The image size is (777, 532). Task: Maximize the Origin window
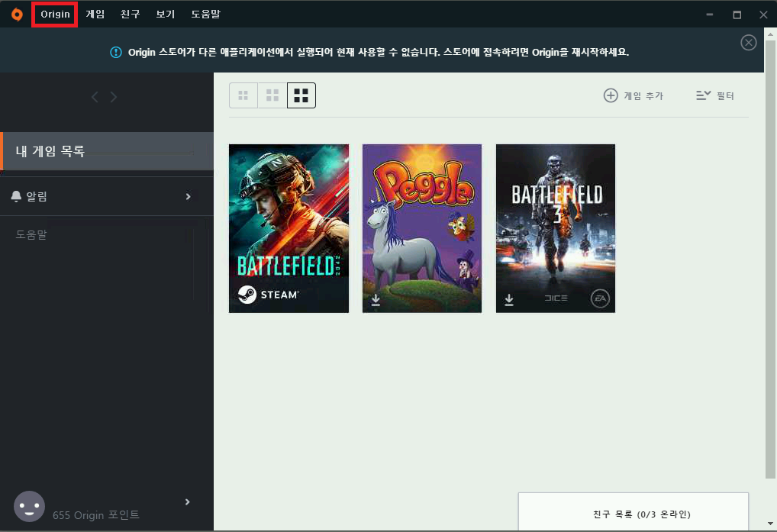click(x=737, y=15)
